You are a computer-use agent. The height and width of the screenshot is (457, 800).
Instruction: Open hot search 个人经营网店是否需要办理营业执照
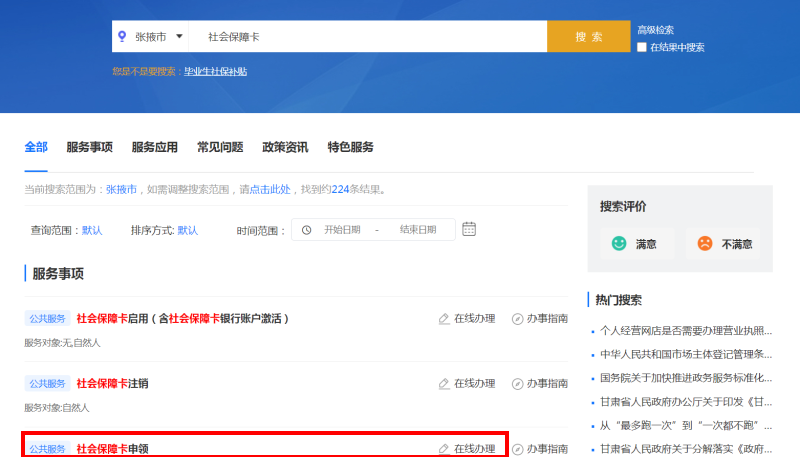pos(685,330)
